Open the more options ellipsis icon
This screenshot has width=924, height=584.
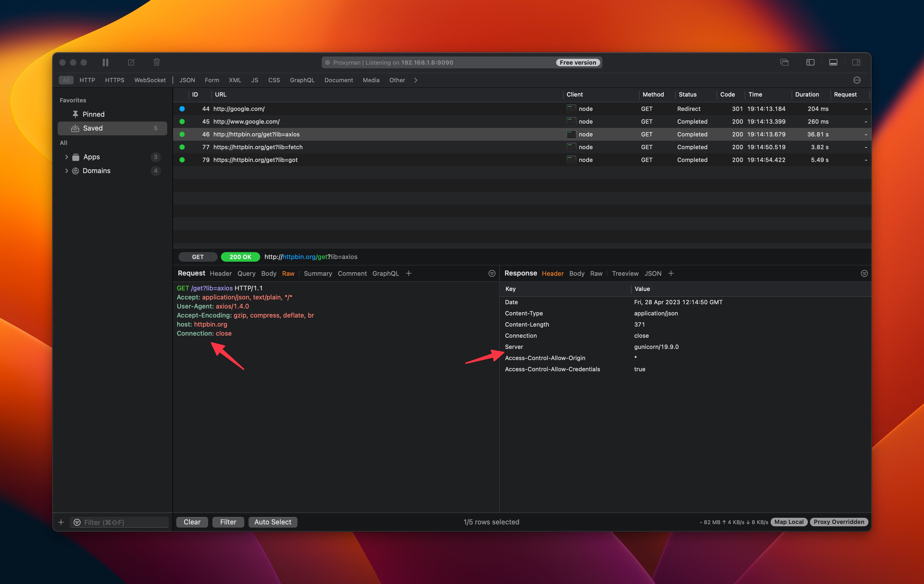857,80
